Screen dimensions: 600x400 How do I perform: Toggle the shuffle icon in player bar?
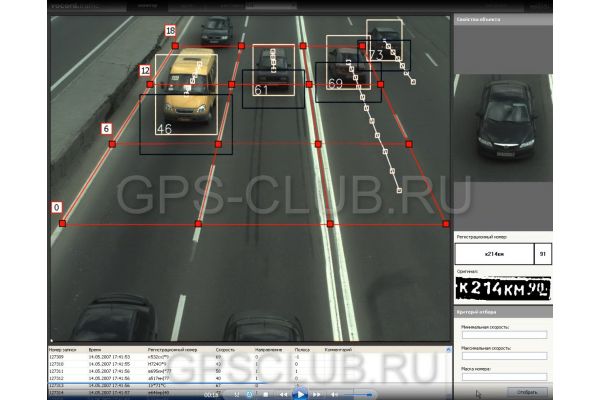coord(237,394)
